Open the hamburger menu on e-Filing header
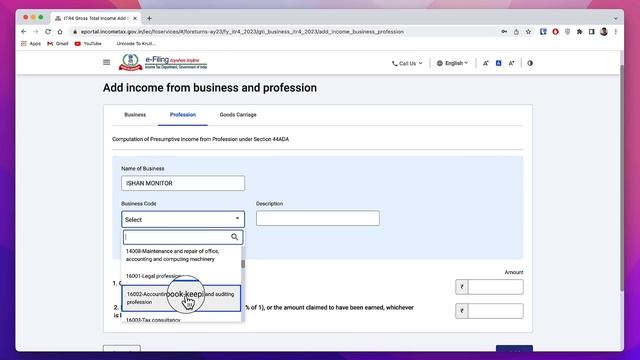This screenshot has height=360, width=640. coord(107,62)
